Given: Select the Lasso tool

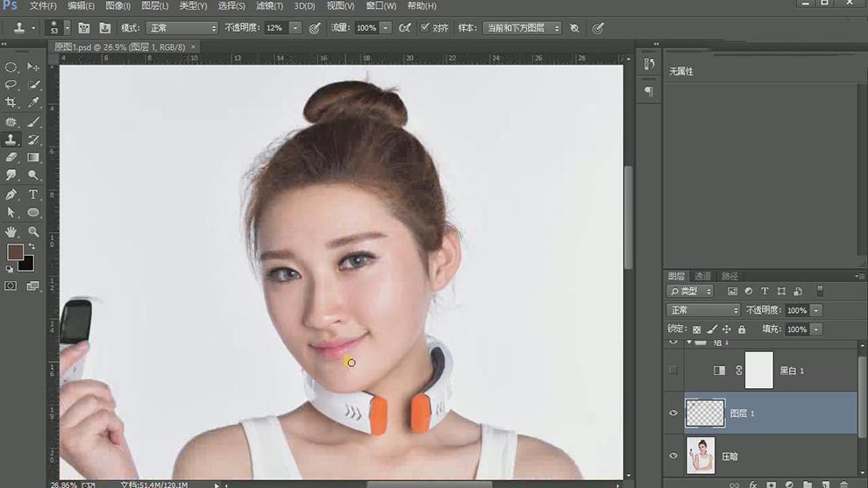Looking at the screenshot, I should [x=11, y=85].
